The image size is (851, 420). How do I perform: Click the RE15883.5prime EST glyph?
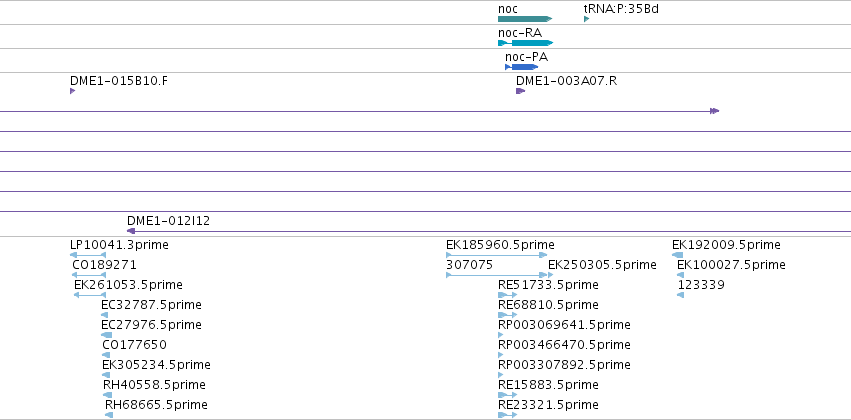point(507,395)
